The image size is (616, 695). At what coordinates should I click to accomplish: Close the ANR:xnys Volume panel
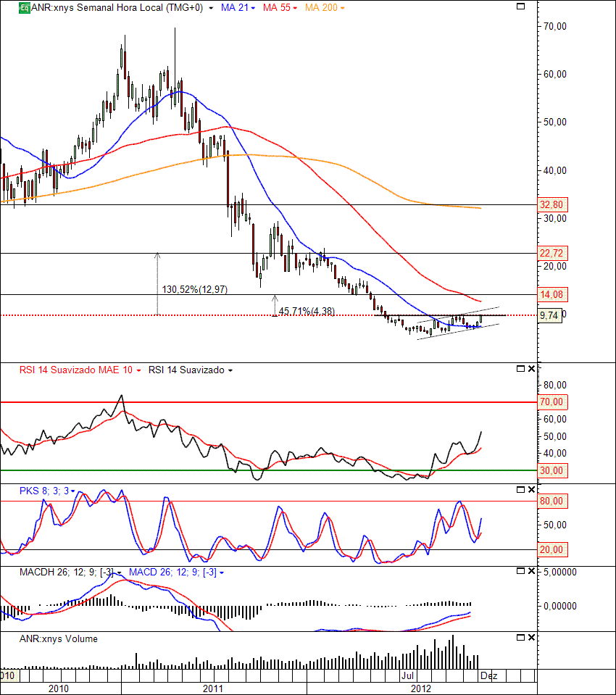[x=531, y=637]
